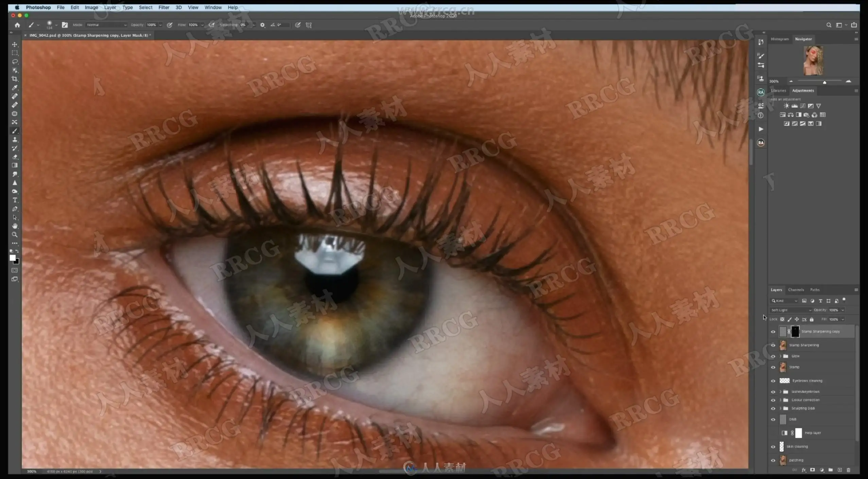Select the Clone Stamp tool
Image resolution: width=868 pixels, height=479 pixels.
click(x=15, y=140)
